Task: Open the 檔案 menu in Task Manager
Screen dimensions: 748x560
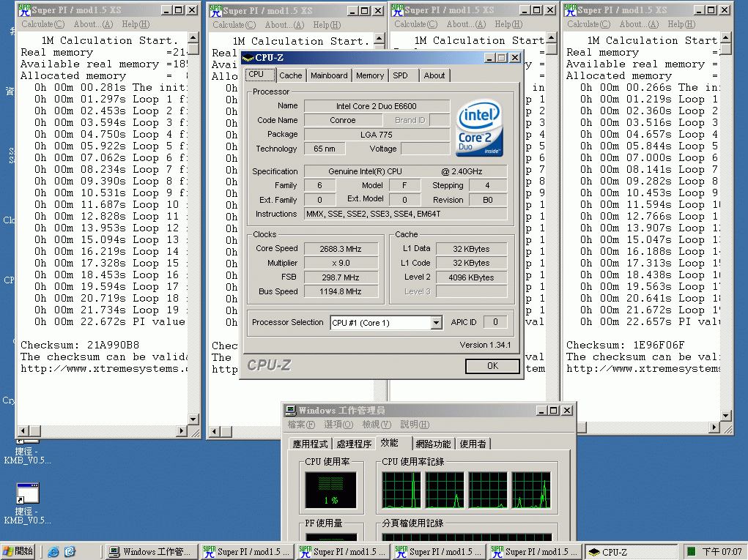Action: coord(301,425)
